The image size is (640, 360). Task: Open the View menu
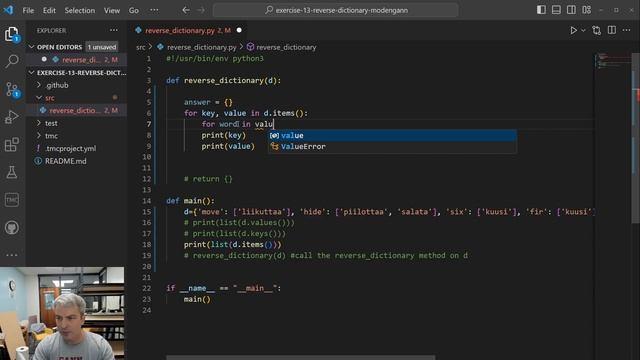click(x=112, y=10)
